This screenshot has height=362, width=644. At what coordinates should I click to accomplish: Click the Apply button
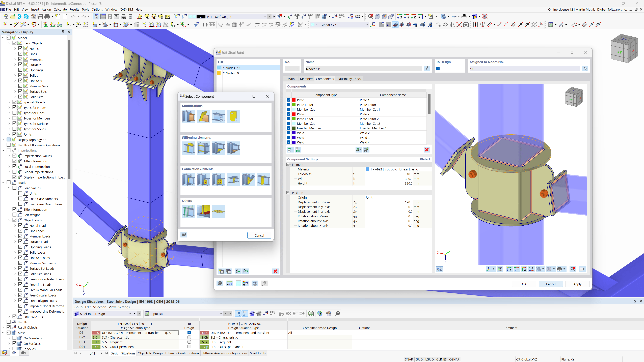point(577,284)
